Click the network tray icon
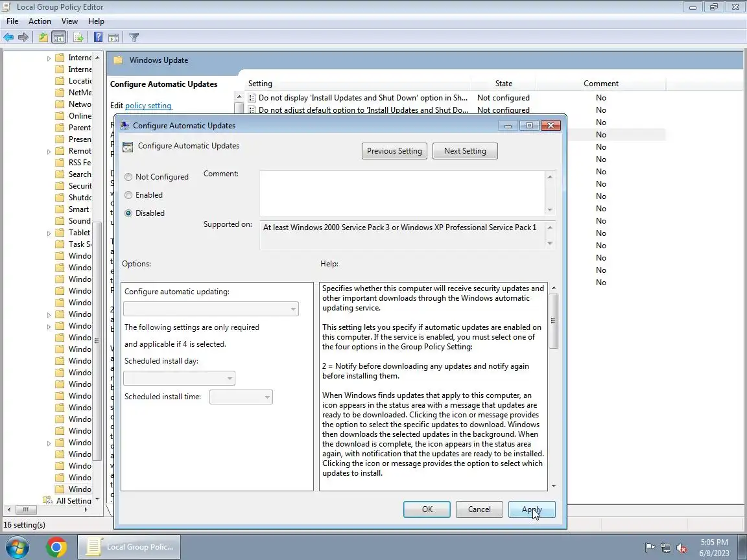The width and height of the screenshot is (747, 560). coord(666,548)
